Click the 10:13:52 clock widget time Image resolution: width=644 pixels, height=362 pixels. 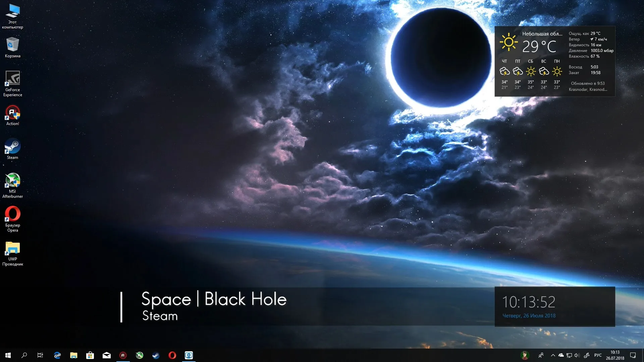click(x=529, y=302)
